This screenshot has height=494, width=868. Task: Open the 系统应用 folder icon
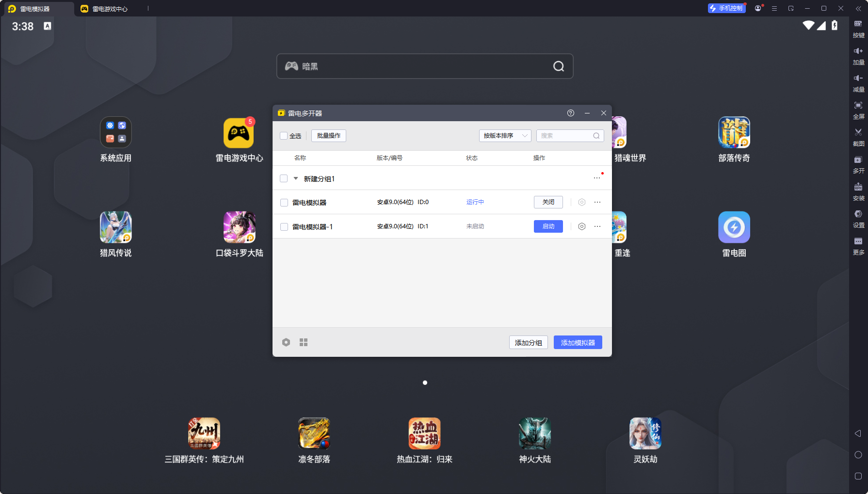[115, 132]
